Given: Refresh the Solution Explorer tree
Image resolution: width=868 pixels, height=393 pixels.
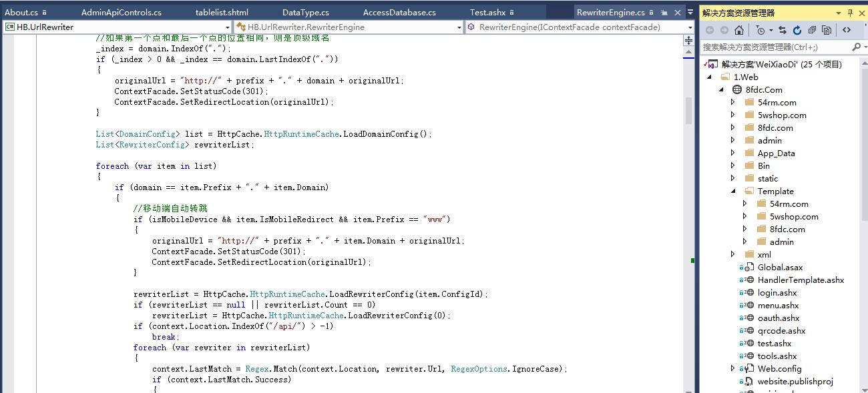Looking at the screenshot, I should click(x=797, y=30).
